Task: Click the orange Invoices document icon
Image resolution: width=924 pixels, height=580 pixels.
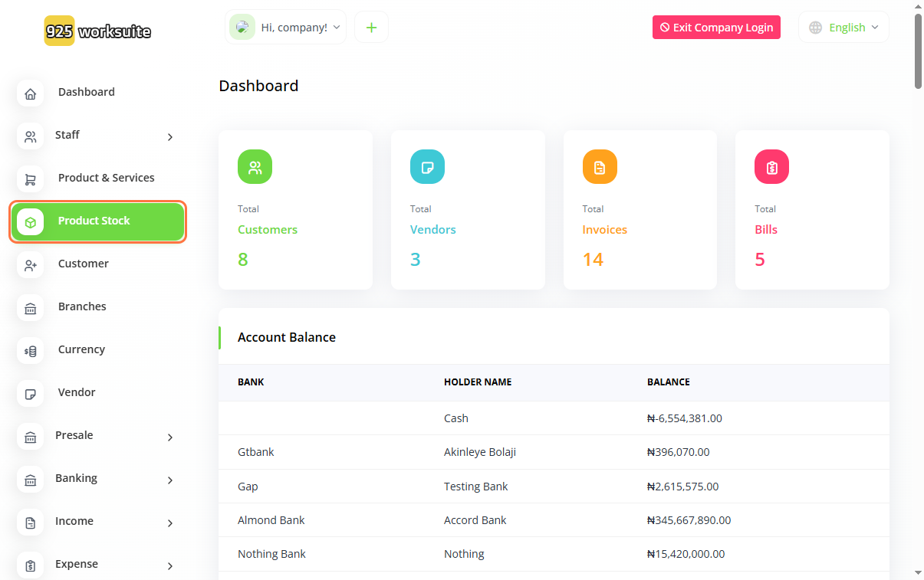Action: 600,167
